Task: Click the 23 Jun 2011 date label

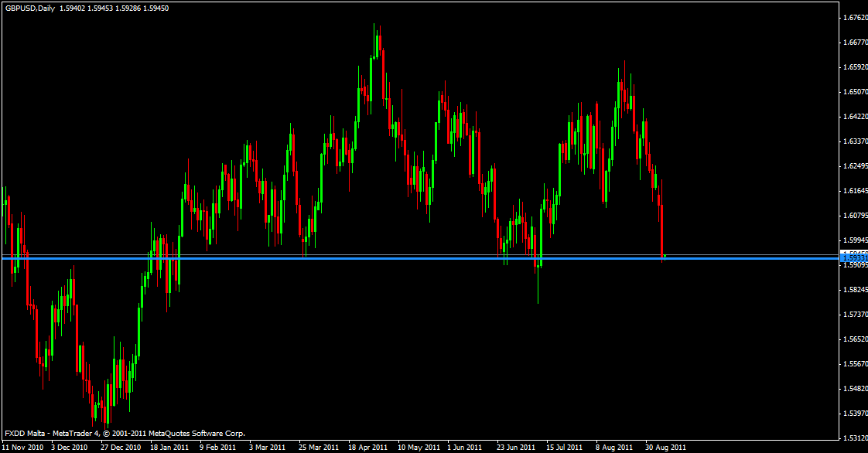Action: pos(516,447)
